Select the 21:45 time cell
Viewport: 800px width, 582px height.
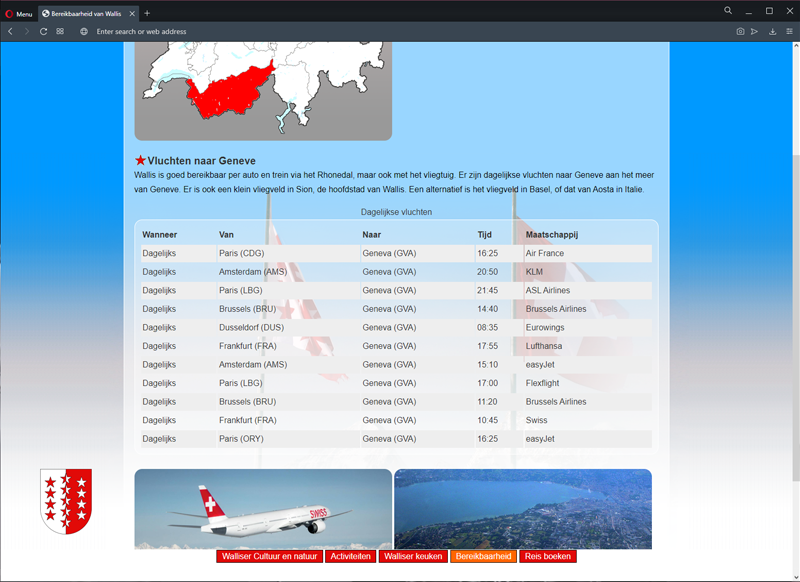499,290
